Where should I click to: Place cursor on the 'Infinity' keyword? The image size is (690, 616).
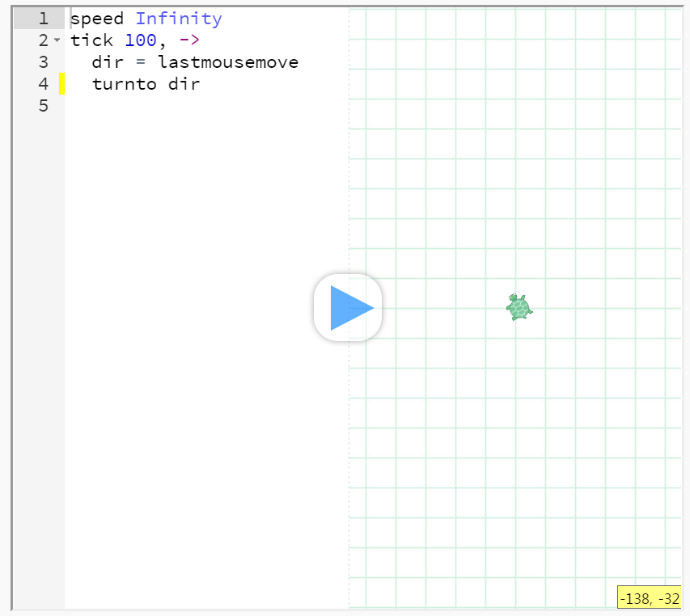[178, 19]
